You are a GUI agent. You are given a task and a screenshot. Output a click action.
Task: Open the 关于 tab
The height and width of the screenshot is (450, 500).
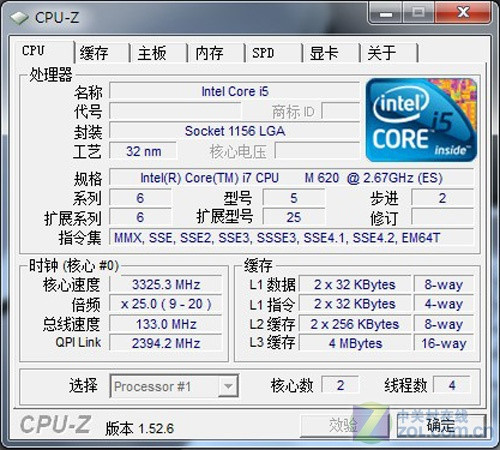point(389,53)
